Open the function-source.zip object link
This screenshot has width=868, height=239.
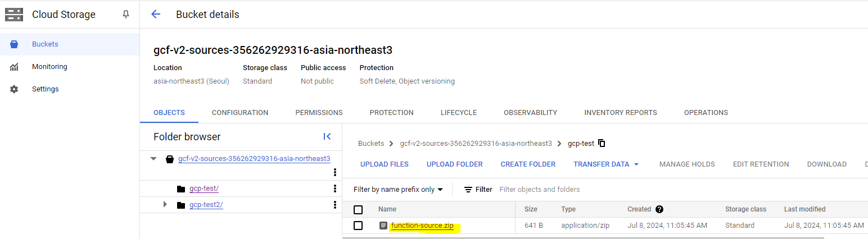click(422, 226)
